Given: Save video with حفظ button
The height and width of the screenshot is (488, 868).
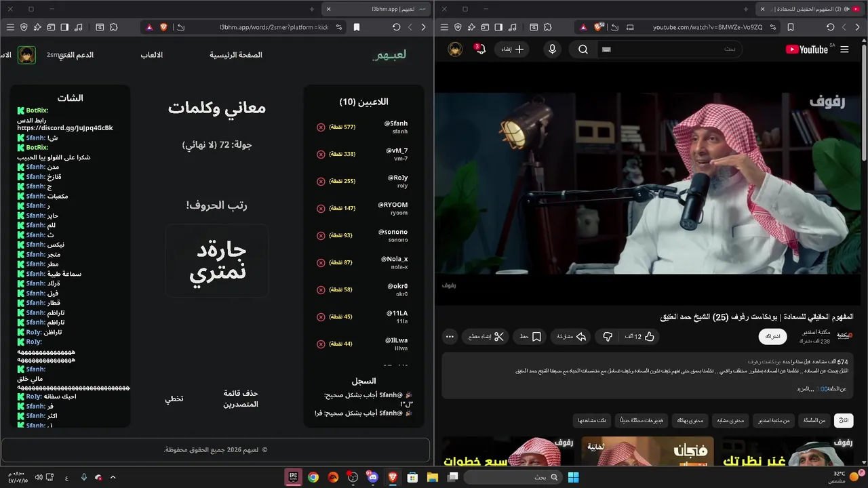Looking at the screenshot, I should (x=530, y=336).
